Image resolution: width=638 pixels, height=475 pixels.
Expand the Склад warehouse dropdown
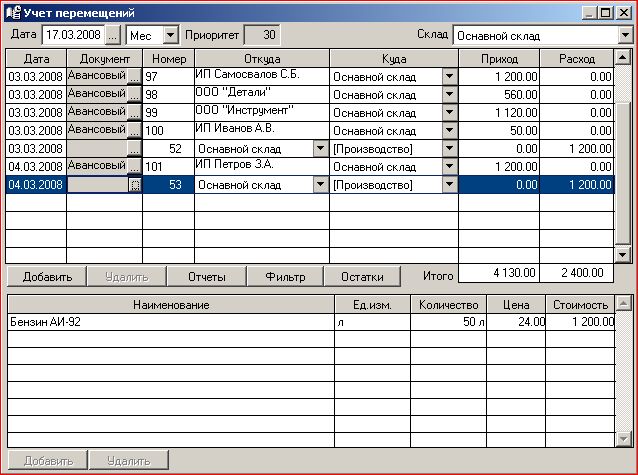[625, 35]
